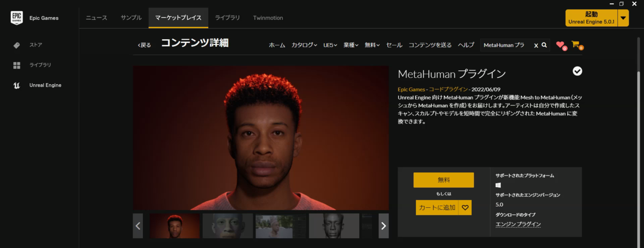Image resolution: width=644 pixels, height=248 pixels.
Task: Select the Unreal Engine sidebar logo icon
Action: 17,85
